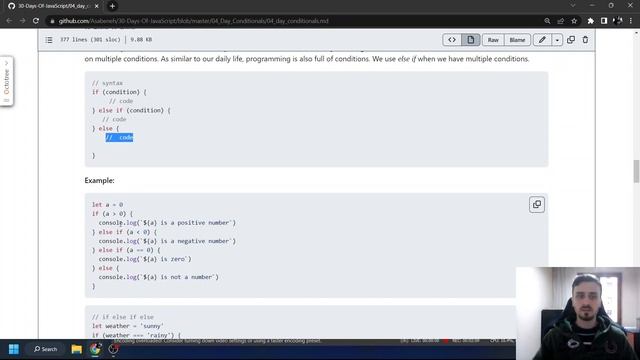The height and width of the screenshot is (360, 640).
Task: Switch to the source code view icon
Action: click(x=452, y=40)
